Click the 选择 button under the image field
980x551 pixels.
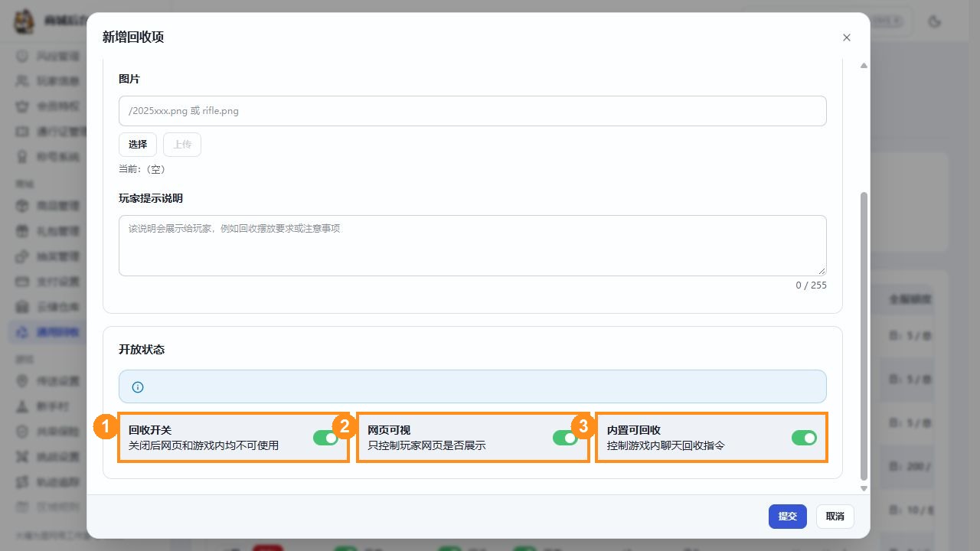pos(138,145)
